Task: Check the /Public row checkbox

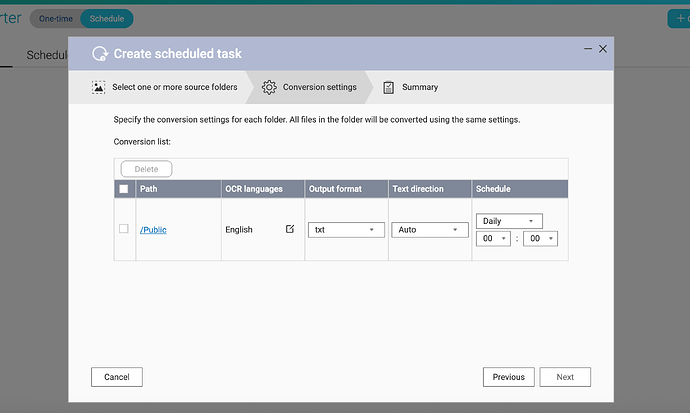Action: pos(124,229)
